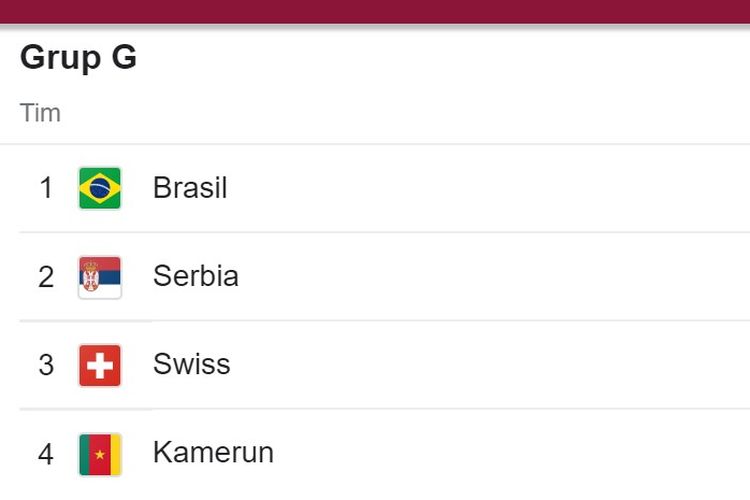The image size is (750, 500).
Task: Click the maroon header bar
Action: (x=375, y=11)
